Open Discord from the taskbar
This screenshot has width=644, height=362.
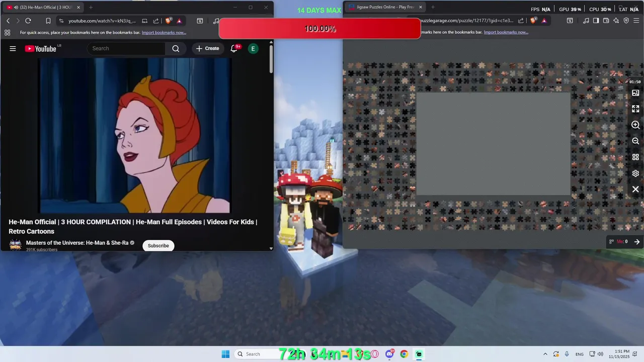pos(389,354)
